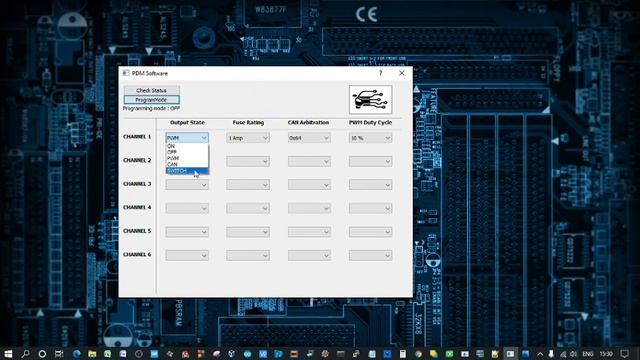Click the car circuit logo image

click(x=371, y=100)
